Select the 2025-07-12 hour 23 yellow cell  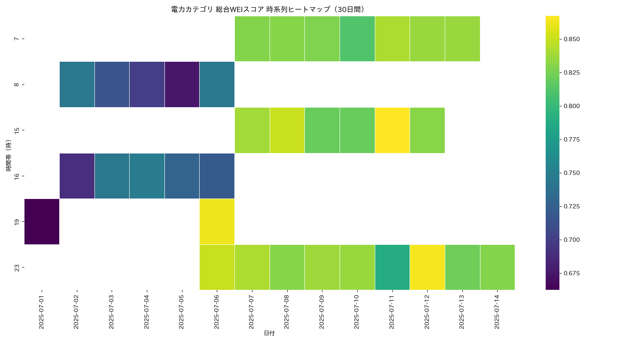pyautogui.click(x=427, y=267)
